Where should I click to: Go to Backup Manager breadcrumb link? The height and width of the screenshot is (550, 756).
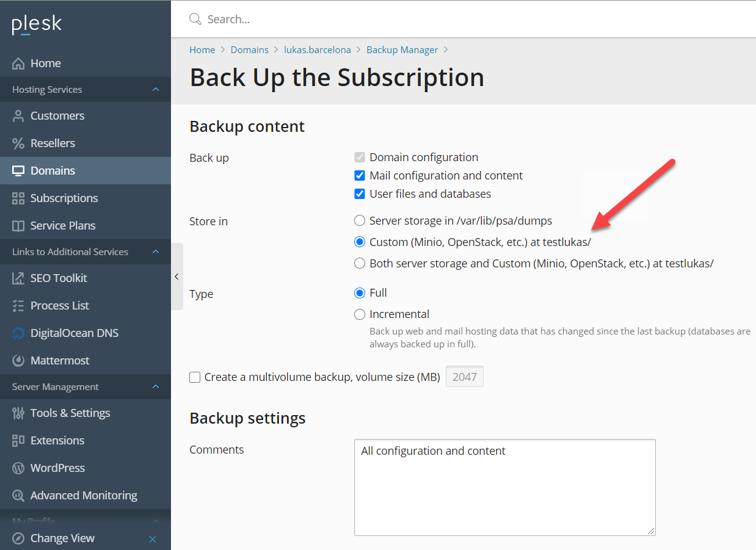pos(402,50)
